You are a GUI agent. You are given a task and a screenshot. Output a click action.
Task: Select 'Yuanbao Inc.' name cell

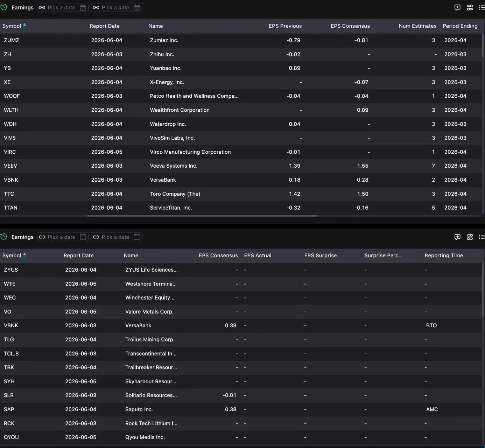tap(166, 68)
